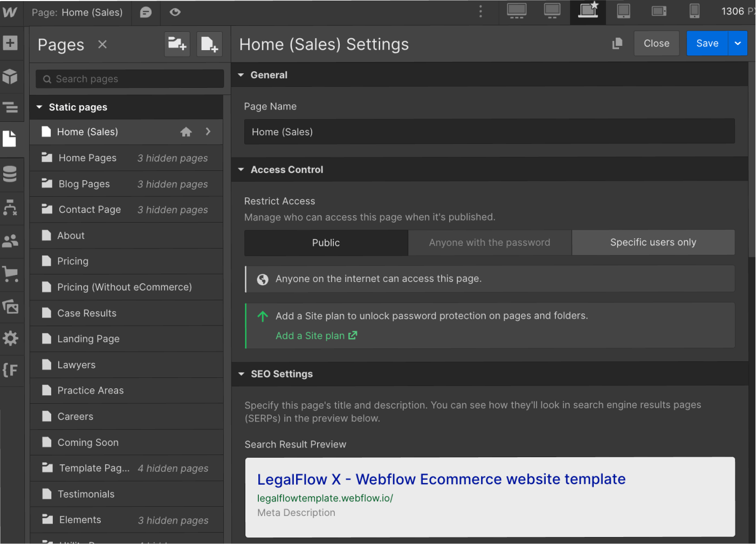Select the Public access option

326,242
